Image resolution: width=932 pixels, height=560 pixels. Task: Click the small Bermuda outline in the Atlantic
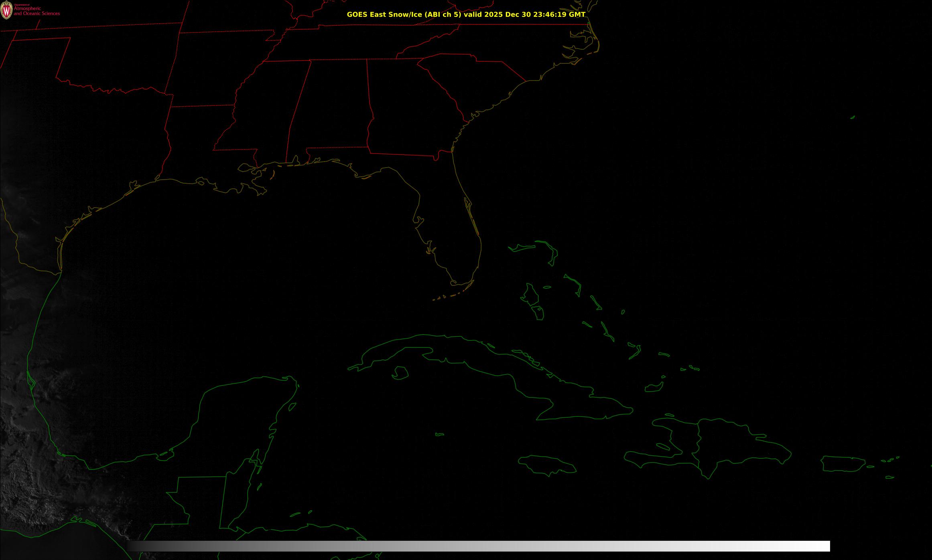pyautogui.click(x=853, y=117)
